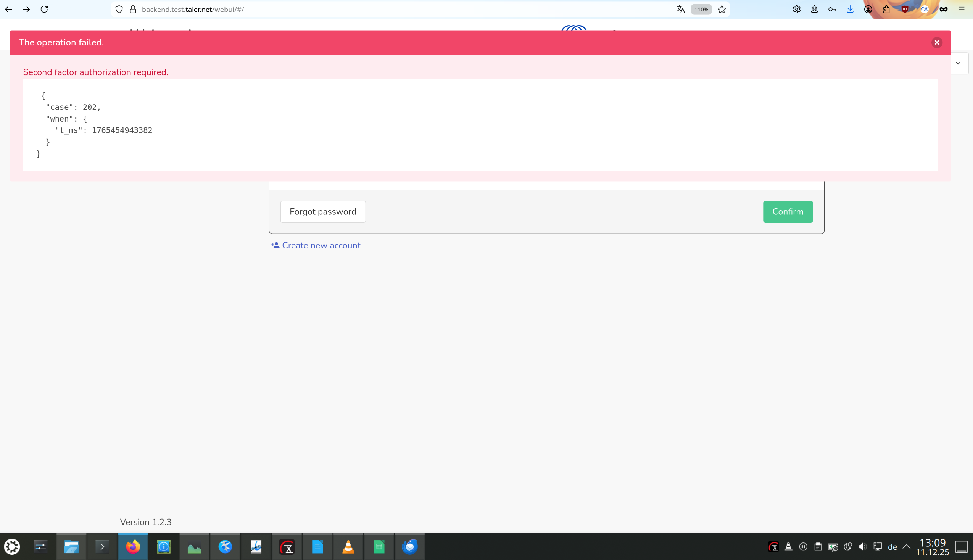Dismiss the operation failed error banner
The height and width of the screenshot is (560, 973).
tap(936, 42)
